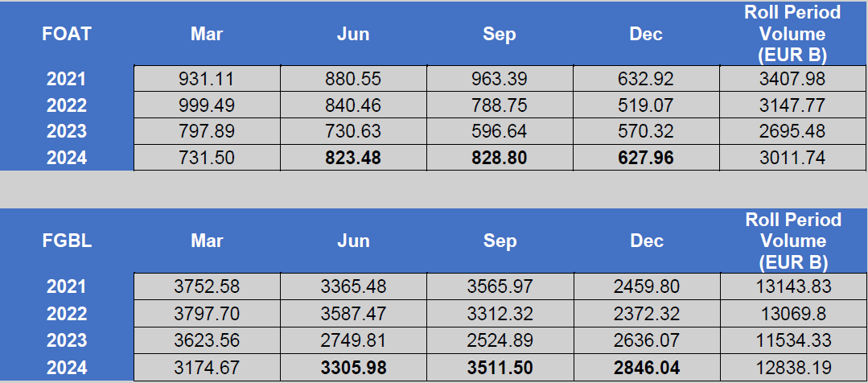Click the FGBL 2024 total 12838.19

(x=792, y=368)
